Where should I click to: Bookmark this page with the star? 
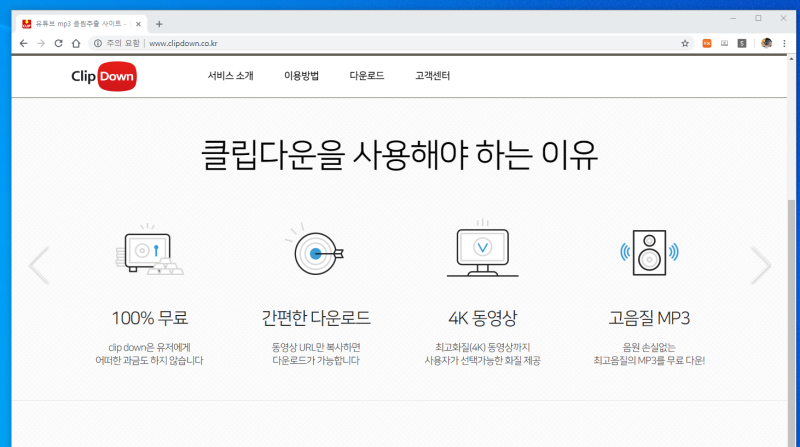(x=685, y=43)
